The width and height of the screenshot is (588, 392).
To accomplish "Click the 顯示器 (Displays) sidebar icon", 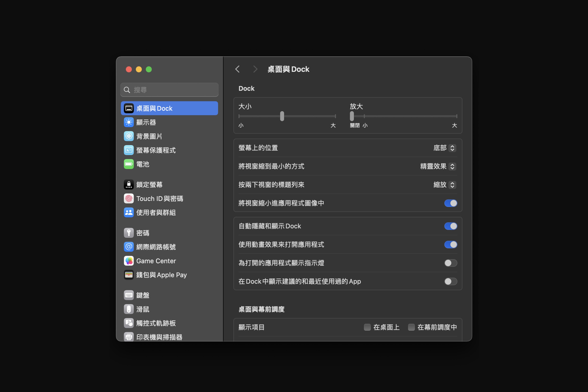I will click(129, 122).
